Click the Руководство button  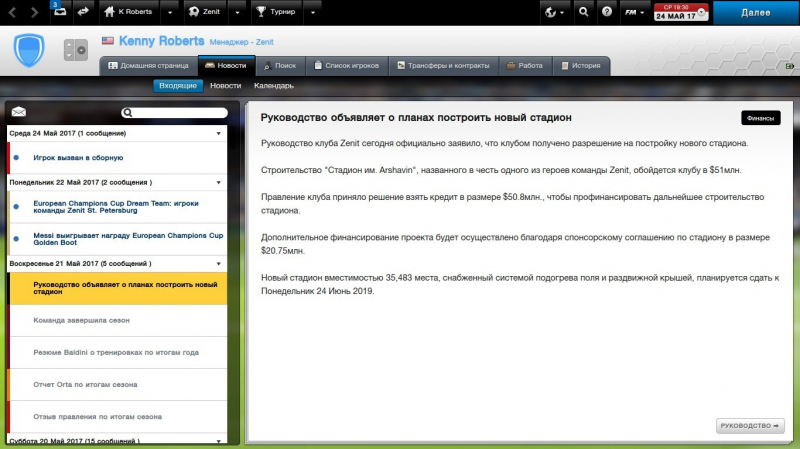click(x=750, y=426)
